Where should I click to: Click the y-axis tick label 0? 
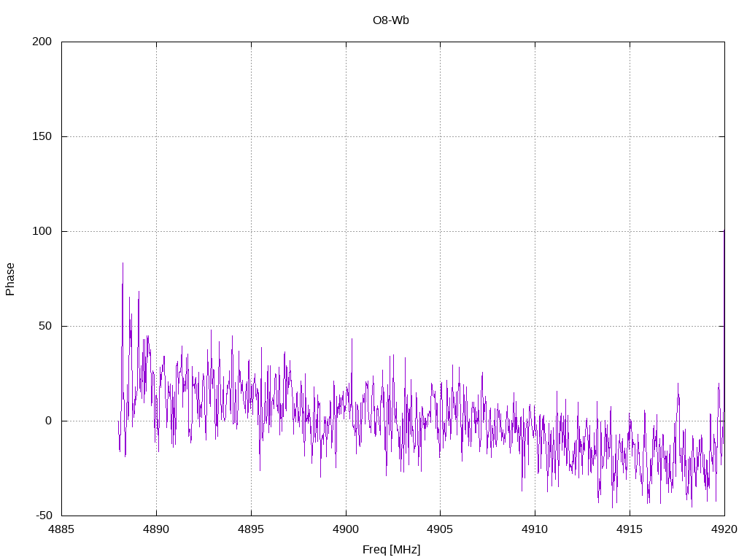tap(48, 421)
